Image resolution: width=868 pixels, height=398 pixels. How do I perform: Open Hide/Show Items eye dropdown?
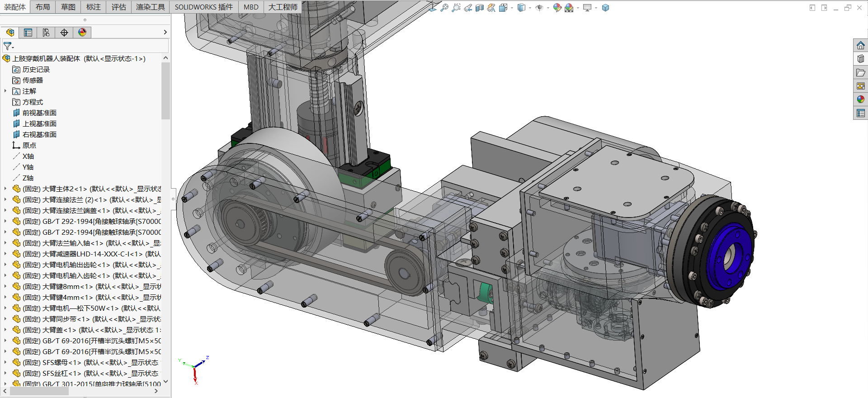(x=548, y=8)
